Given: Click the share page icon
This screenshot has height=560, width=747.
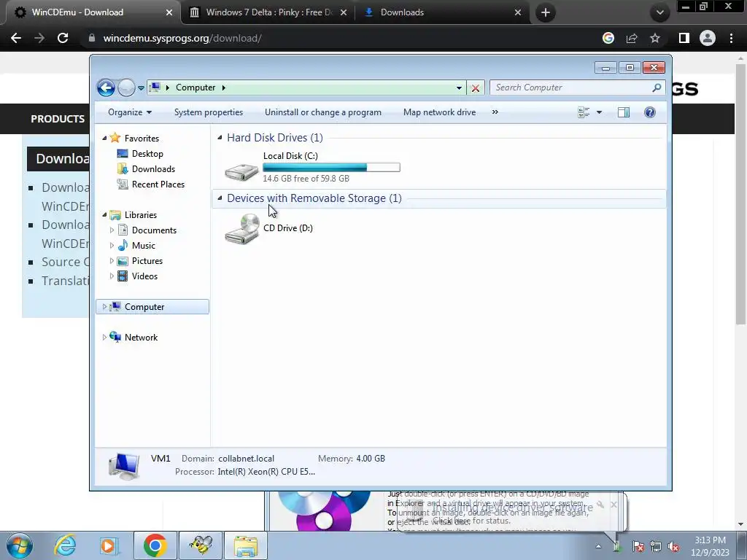Looking at the screenshot, I should pyautogui.click(x=632, y=38).
